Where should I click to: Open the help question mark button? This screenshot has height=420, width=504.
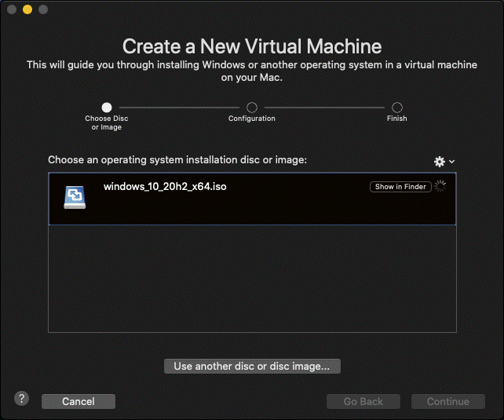coord(21,399)
